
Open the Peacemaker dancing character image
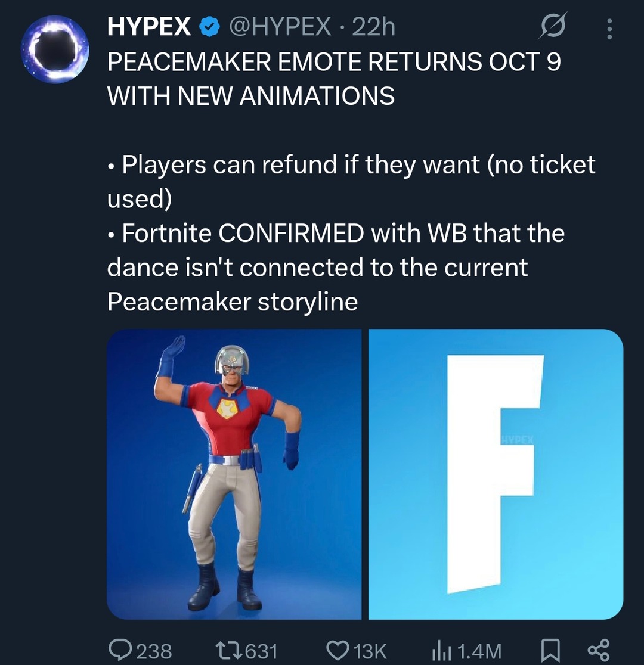tap(234, 474)
